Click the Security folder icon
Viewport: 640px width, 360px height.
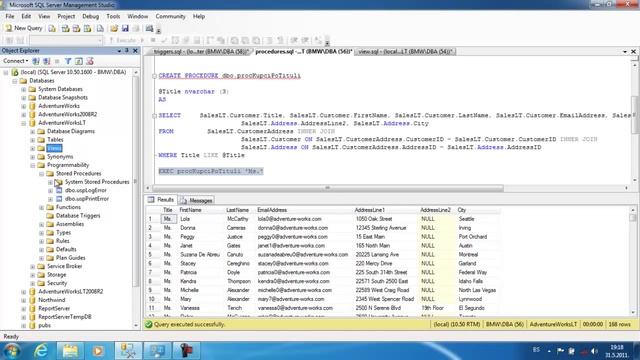coord(41,283)
